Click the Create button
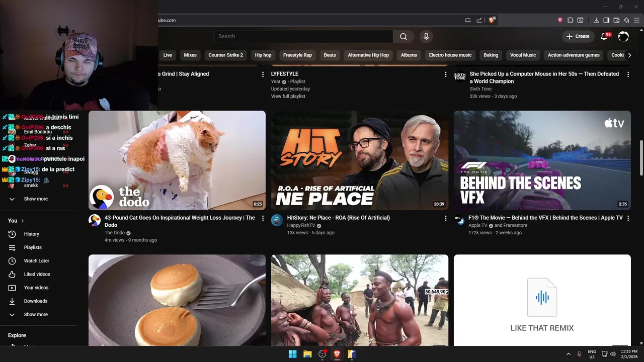The height and width of the screenshot is (362, 644). [578, 36]
